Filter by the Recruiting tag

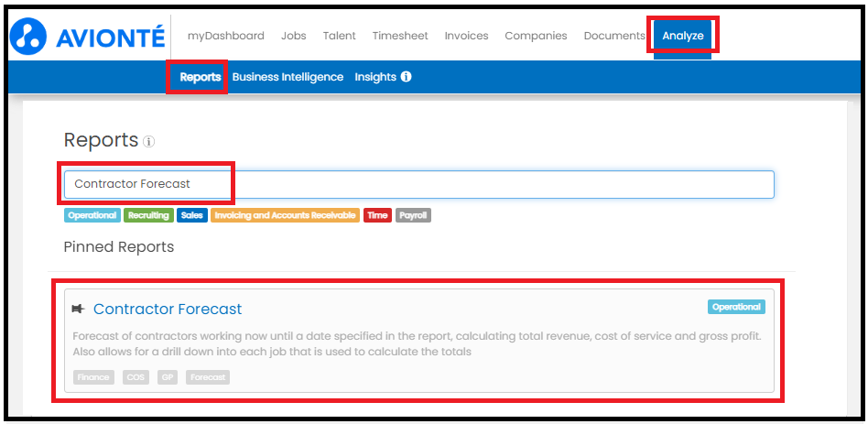tap(148, 215)
